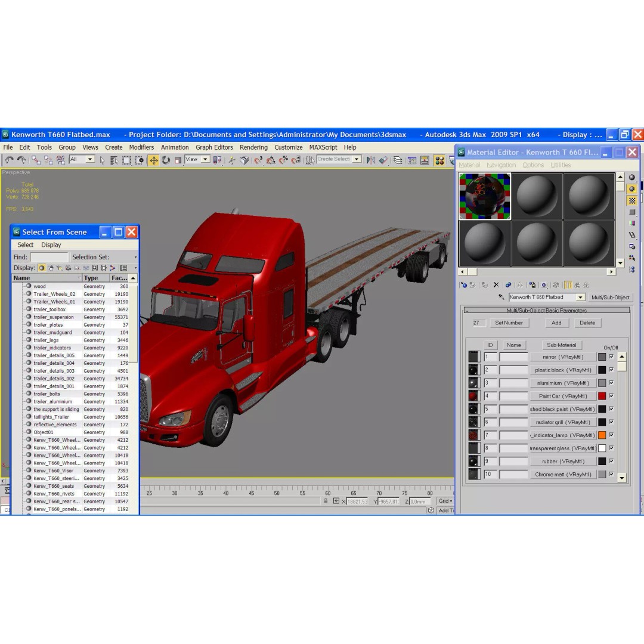Uncheck On/Off for mirror sub-material
Image resolution: width=644 pixels, height=644 pixels.
click(611, 357)
